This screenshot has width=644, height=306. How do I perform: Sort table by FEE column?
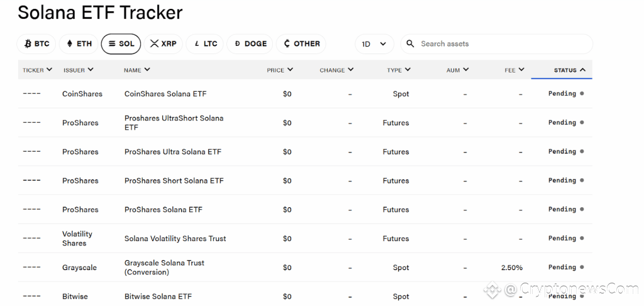(514, 70)
